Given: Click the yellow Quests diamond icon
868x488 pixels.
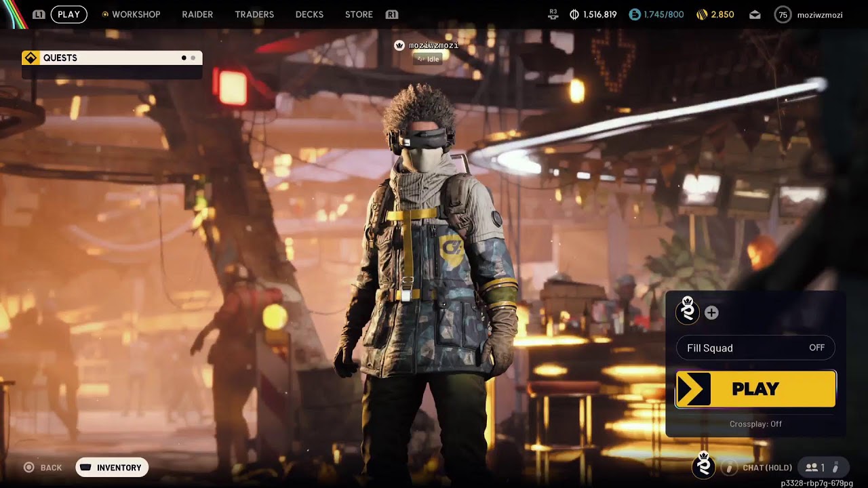Looking at the screenshot, I should [31, 58].
